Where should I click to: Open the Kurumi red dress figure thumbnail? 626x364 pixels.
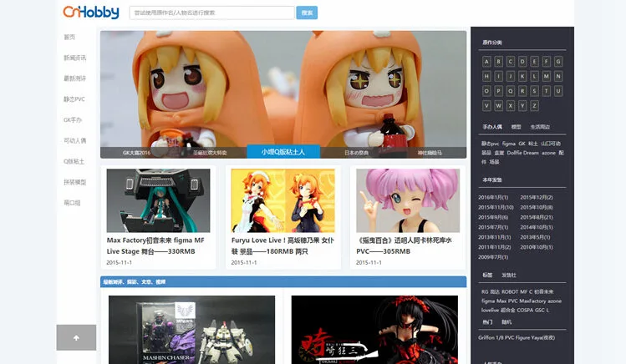pyautogui.click(x=374, y=330)
